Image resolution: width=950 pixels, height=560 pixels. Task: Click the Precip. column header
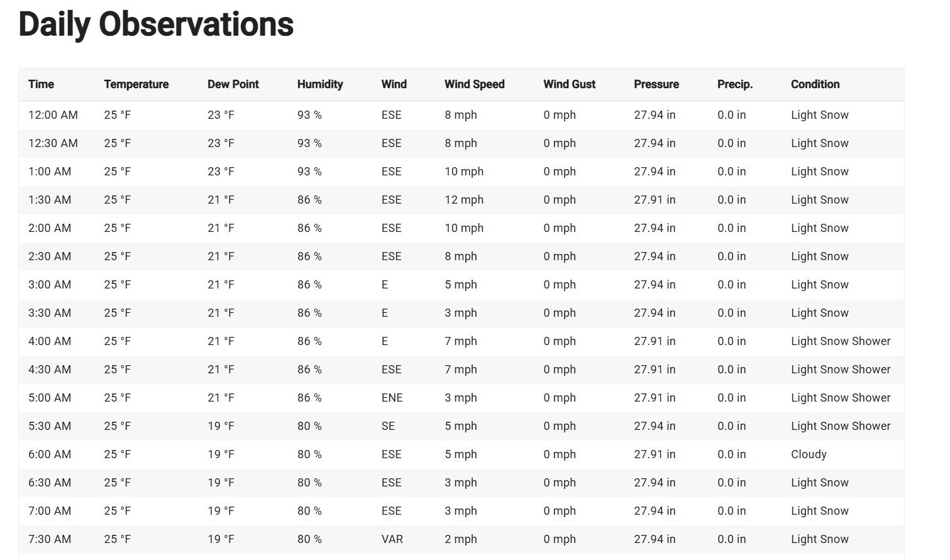click(x=734, y=84)
